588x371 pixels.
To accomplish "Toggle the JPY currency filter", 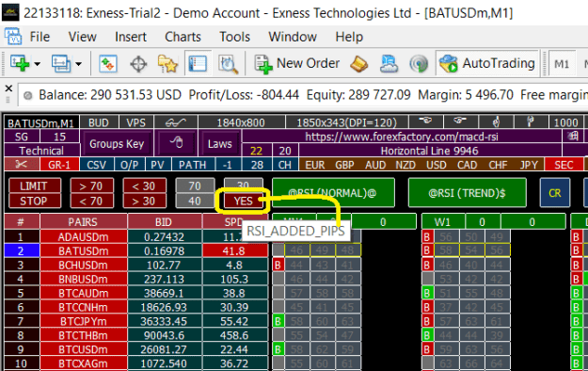I will click(x=529, y=165).
